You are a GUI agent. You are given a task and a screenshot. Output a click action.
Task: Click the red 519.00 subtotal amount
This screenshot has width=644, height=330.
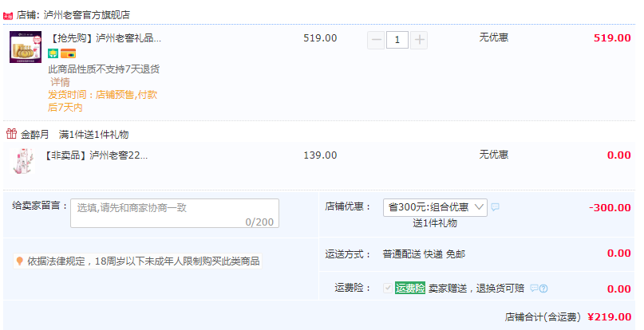coord(612,38)
